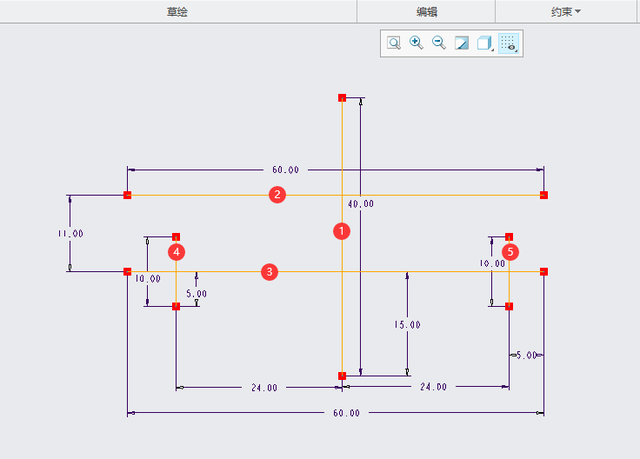Select the 5.00 dimension near the left short line
The image size is (640, 459).
[197, 294]
